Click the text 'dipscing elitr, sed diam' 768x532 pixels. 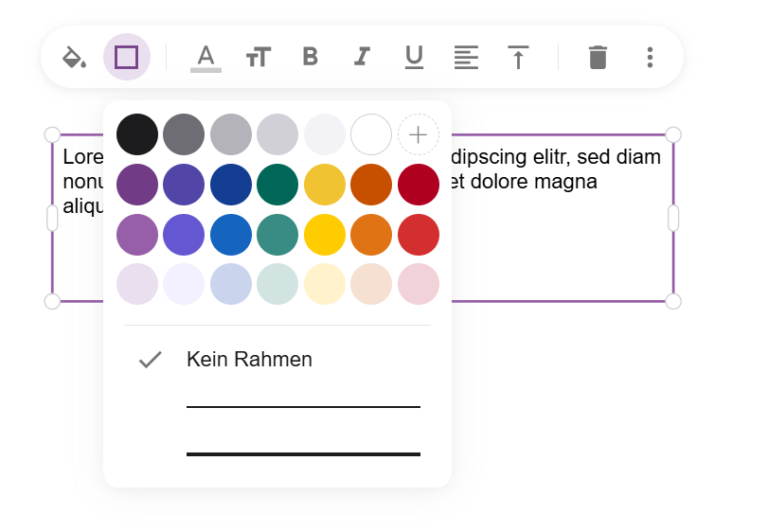point(556,157)
